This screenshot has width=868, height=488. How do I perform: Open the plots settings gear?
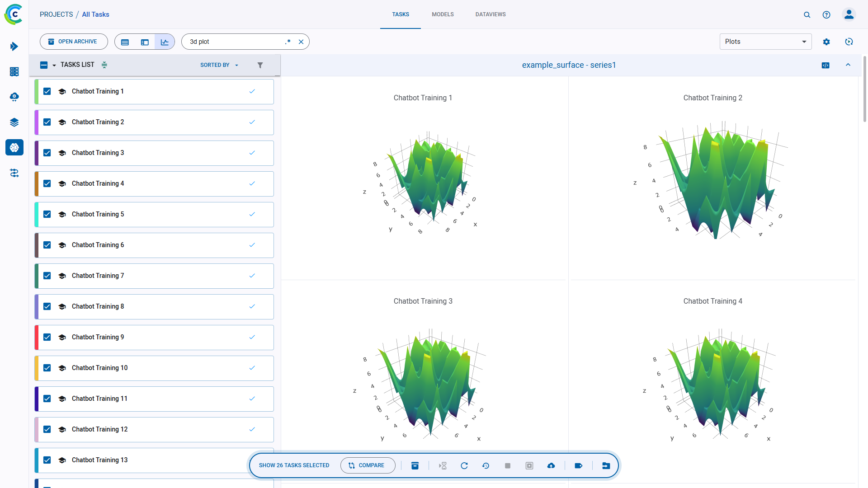coord(826,42)
